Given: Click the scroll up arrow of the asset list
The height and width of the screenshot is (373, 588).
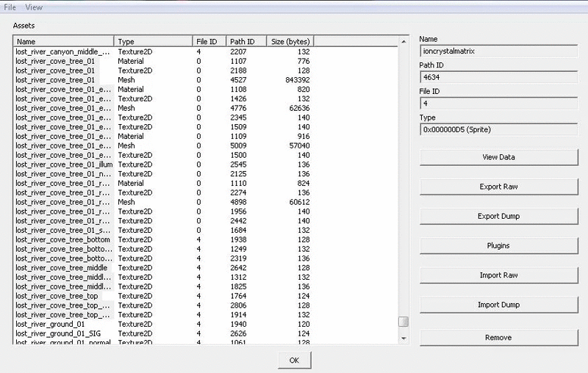Looking at the screenshot, I should 404,42.
